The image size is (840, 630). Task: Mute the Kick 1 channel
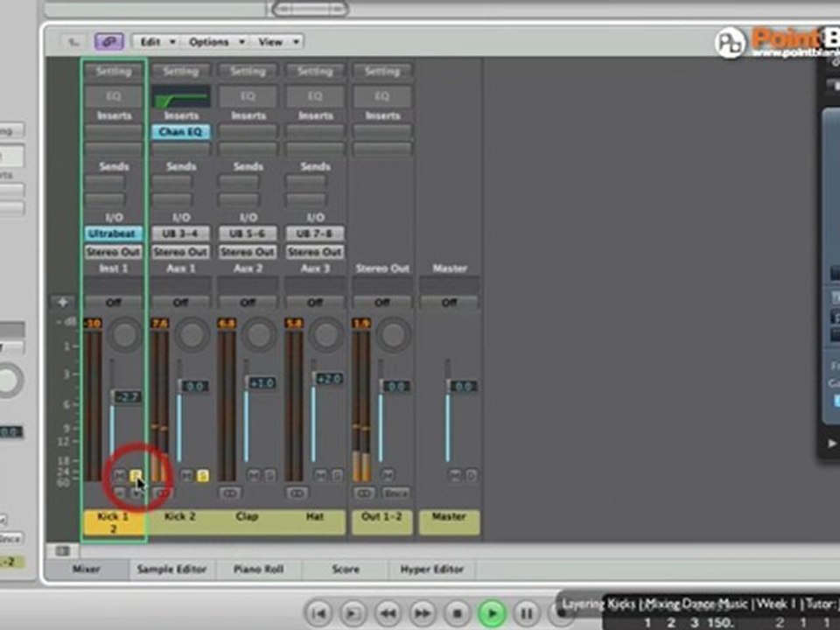(120, 475)
